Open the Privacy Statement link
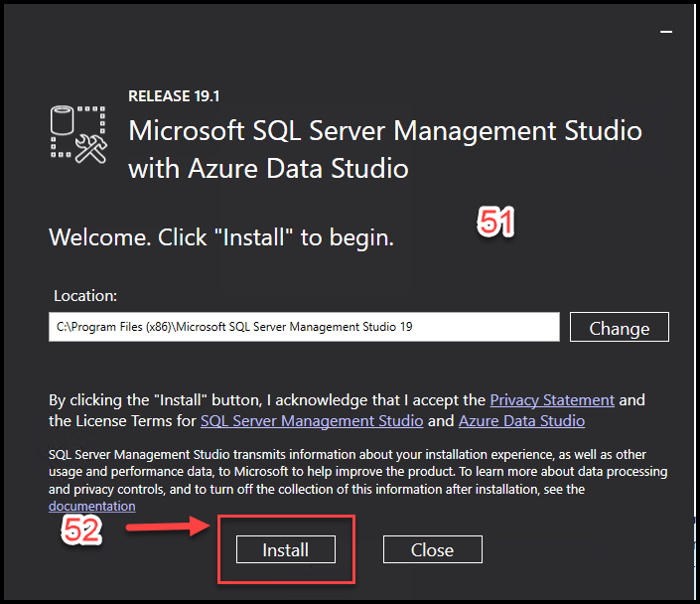 point(552,399)
